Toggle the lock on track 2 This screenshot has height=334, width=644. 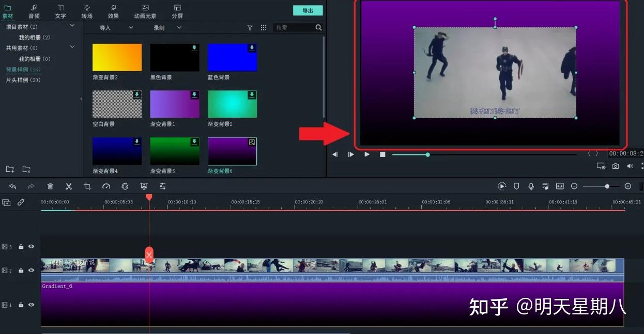21,271
